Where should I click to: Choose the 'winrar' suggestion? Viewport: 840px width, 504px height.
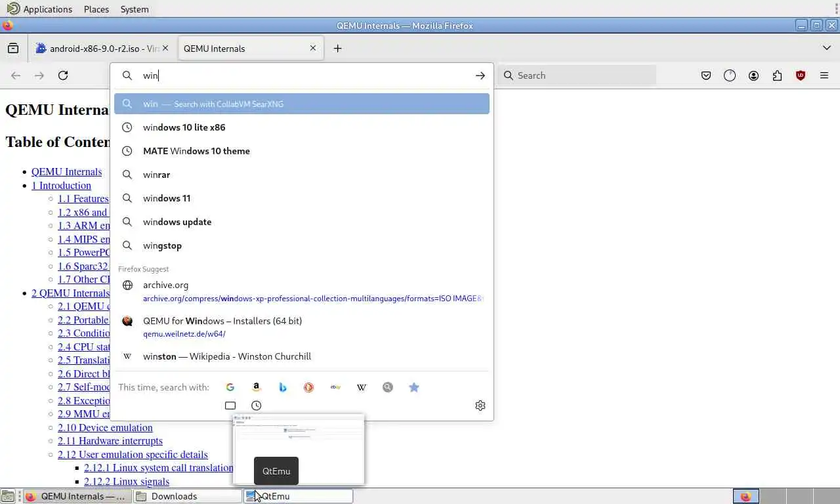(302, 175)
